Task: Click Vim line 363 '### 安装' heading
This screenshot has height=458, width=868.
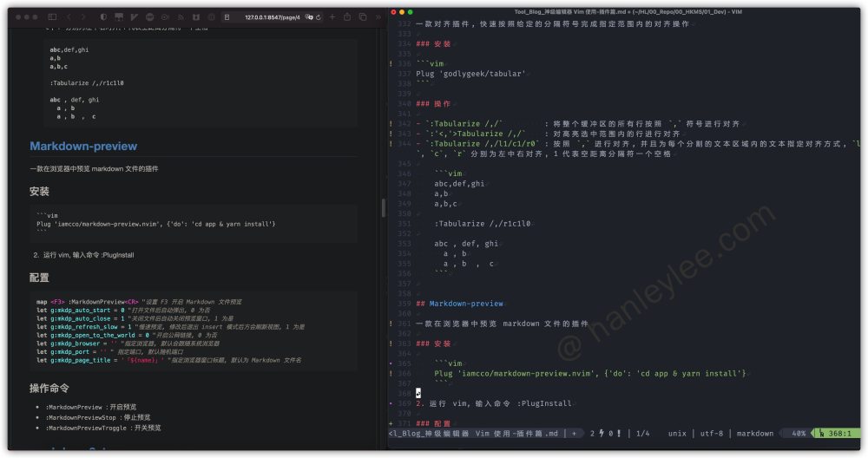Action: 433,343
